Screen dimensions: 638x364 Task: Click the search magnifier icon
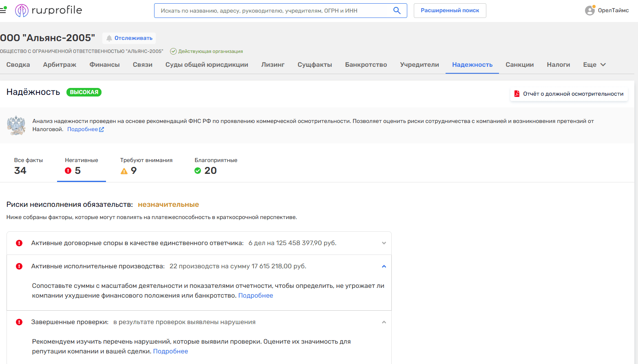coord(397,11)
